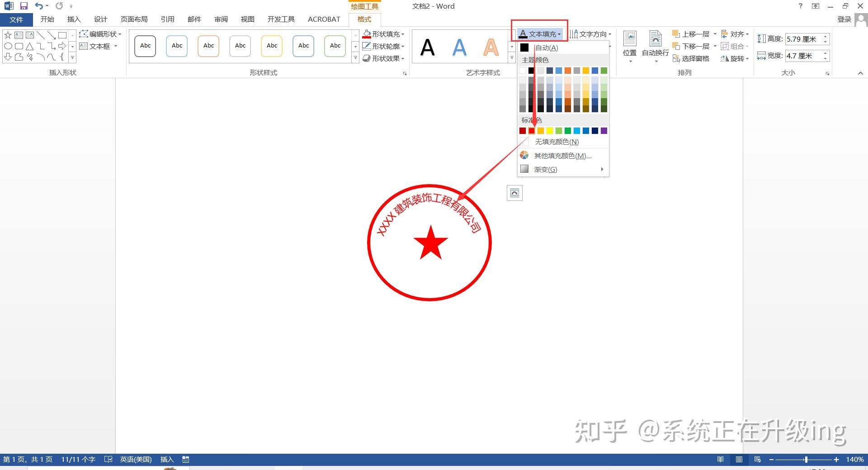
Task: Switch to the 页面布局 page layout tab
Action: click(134, 19)
